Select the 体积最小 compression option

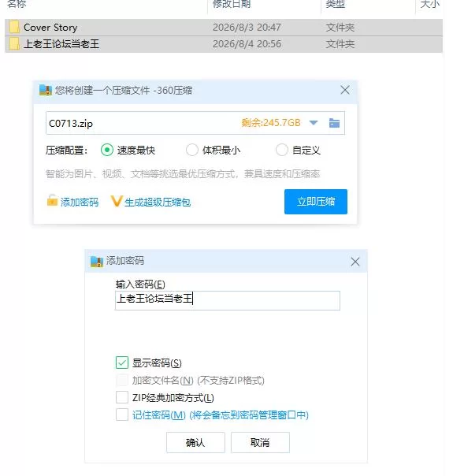[191, 150]
